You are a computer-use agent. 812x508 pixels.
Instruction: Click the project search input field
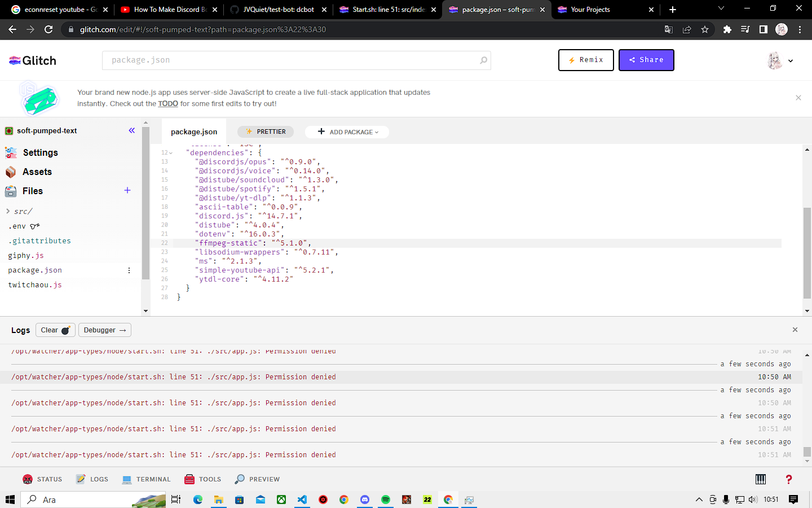297,60
